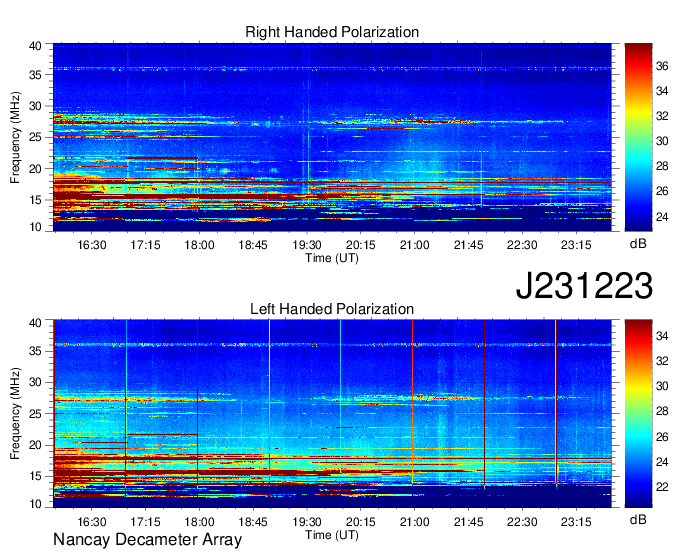Screen dimensions: 680x552
Task: Click the 18:00 time tick of Right Handed plot
Action: point(199,245)
